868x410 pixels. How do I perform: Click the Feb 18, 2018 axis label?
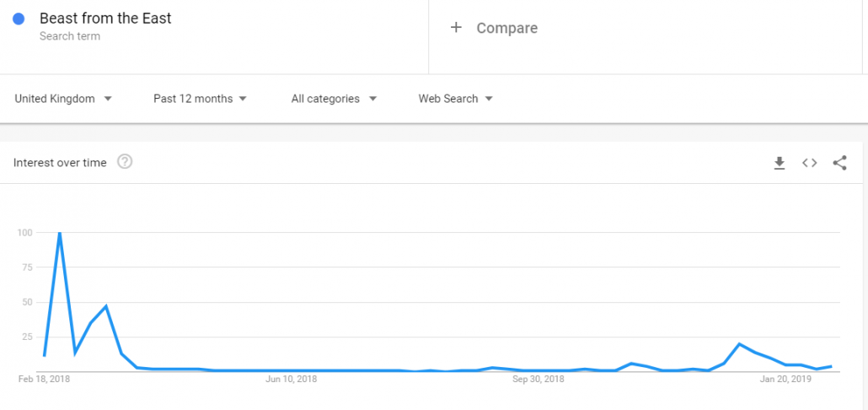46,379
